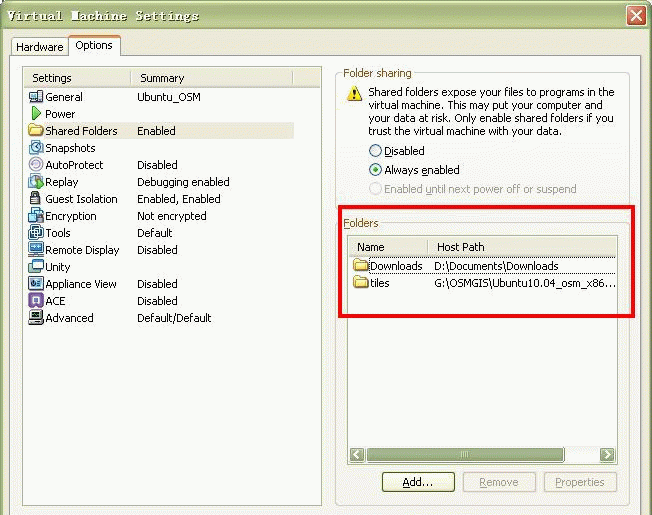This screenshot has width=652, height=515.
Task: Select the Power settings label
Action: [x=60, y=114]
